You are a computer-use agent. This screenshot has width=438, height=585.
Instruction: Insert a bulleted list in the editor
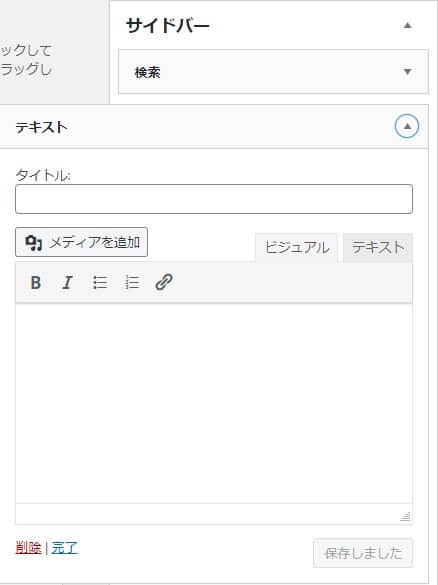[100, 282]
